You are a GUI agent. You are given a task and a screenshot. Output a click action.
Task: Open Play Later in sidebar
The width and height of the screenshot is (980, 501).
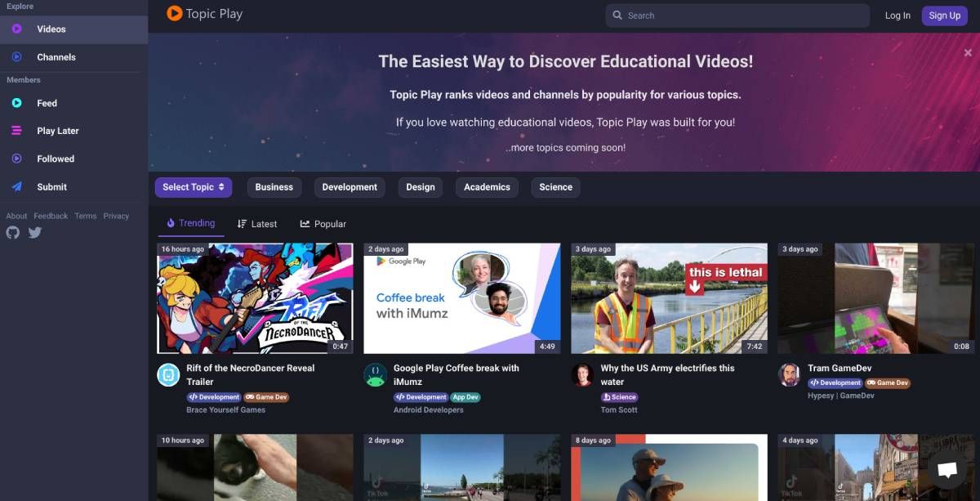(73, 131)
